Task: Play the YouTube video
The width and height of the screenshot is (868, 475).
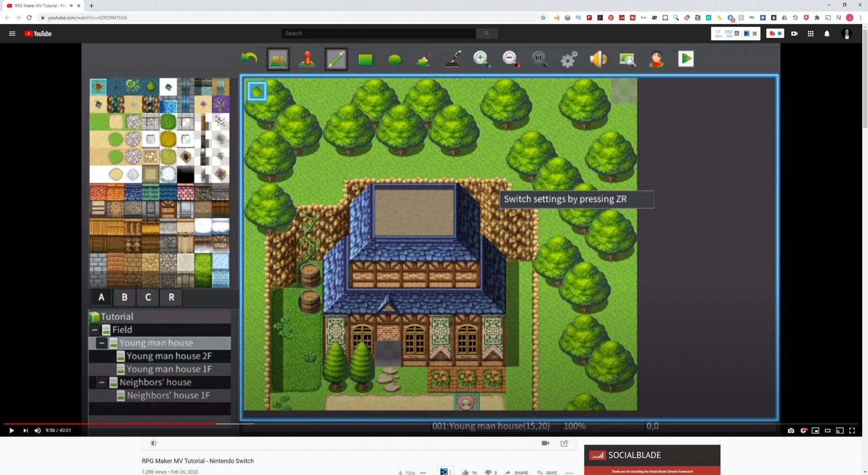Action: (12, 431)
